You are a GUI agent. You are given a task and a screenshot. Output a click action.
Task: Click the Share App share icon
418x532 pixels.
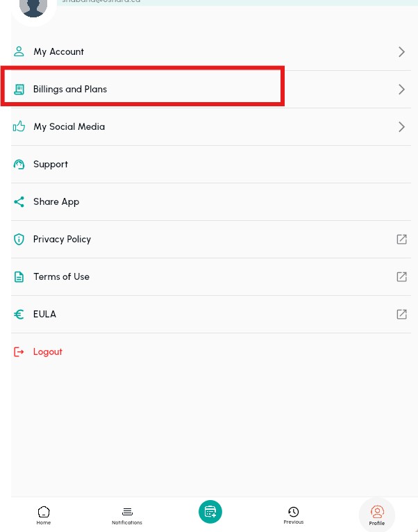(19, 202)
